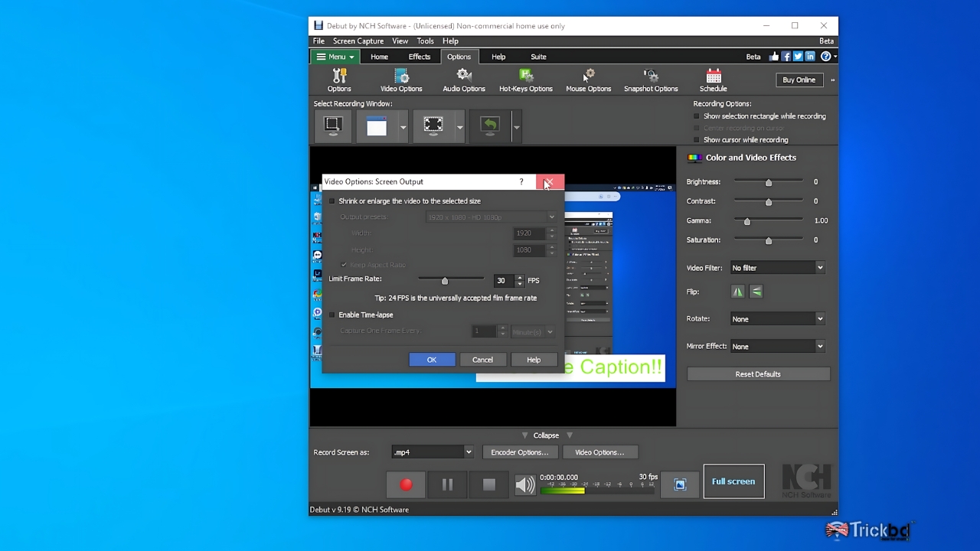Click the Brightness slider

769,182
